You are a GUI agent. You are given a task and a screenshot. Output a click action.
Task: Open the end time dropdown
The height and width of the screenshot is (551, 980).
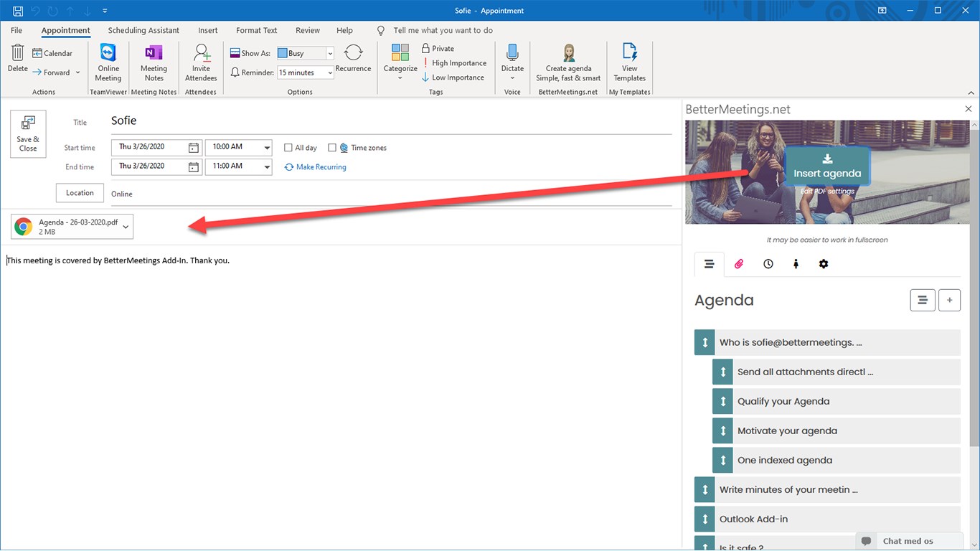(267, 167)
